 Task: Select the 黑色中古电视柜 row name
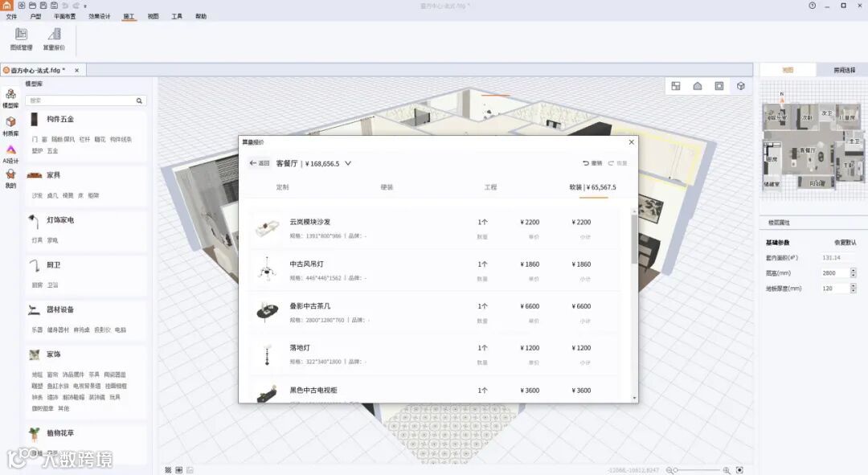313,391
